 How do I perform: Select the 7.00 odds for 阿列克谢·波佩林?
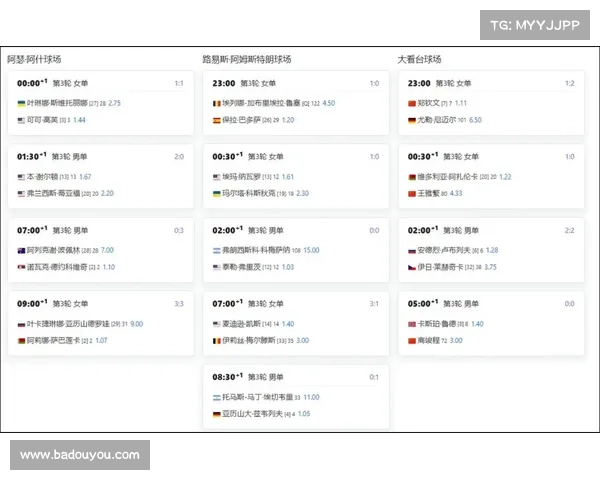107,250
